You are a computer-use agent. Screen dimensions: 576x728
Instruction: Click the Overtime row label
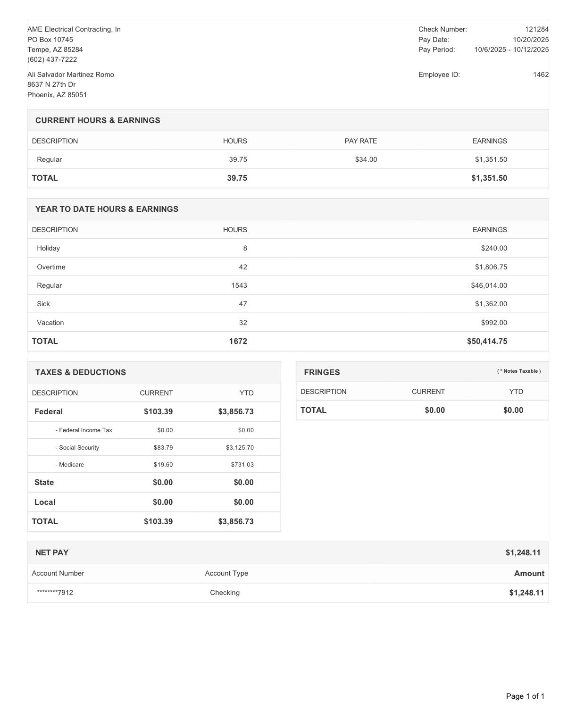(x=51, y=267)
